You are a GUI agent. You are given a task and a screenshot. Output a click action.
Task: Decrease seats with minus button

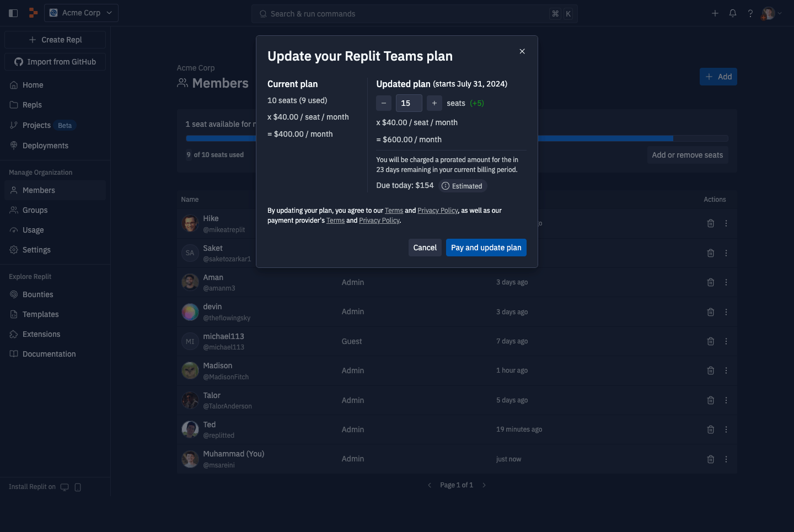point(384,103)
